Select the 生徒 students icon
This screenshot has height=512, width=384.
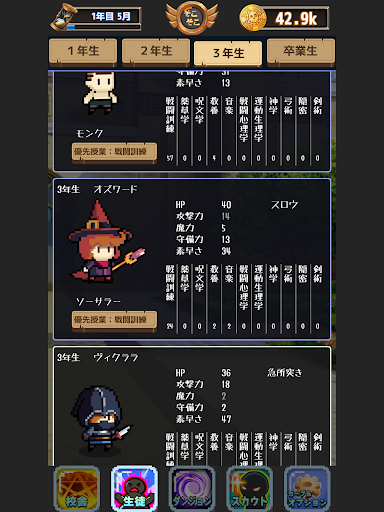(134, 489)
